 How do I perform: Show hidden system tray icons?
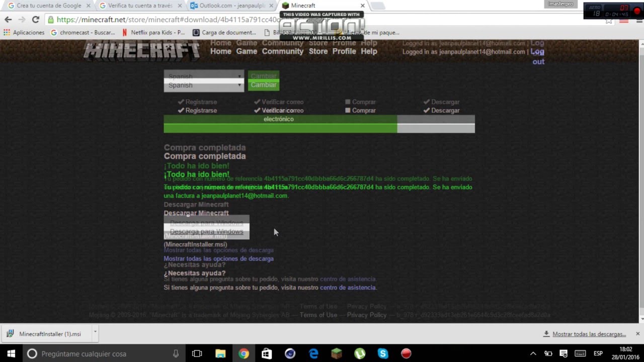(533, 353)
